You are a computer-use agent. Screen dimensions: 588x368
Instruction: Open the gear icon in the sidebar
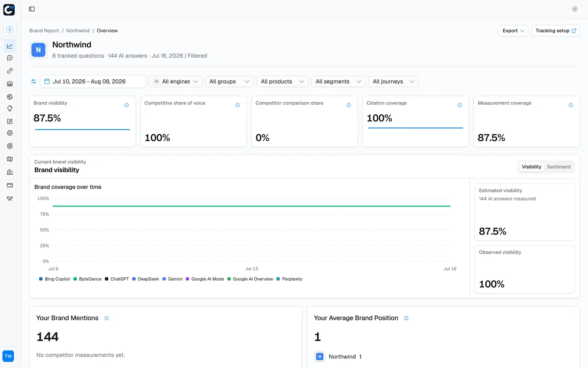[10, 133]
